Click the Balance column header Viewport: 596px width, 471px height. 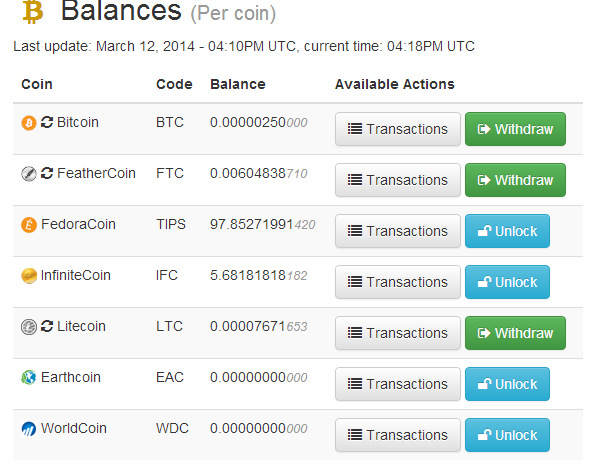pyautogui.click(x=238, y=84)
